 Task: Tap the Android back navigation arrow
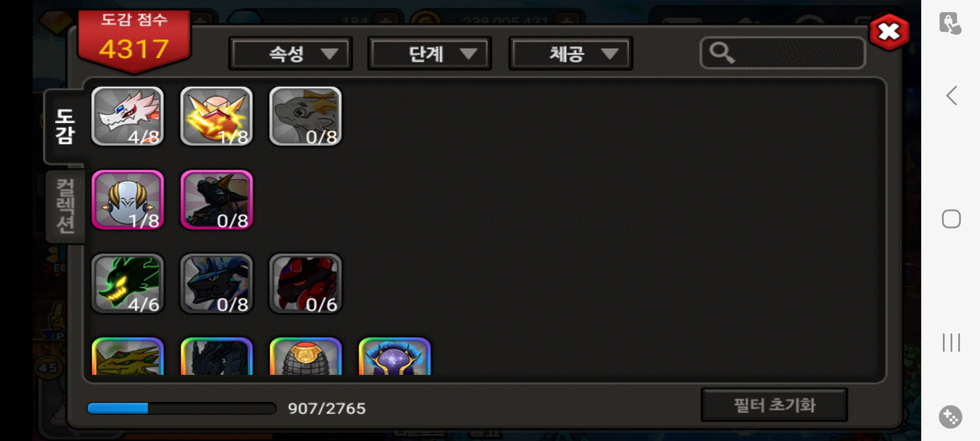pyautogui.click(x=951, y=96)
